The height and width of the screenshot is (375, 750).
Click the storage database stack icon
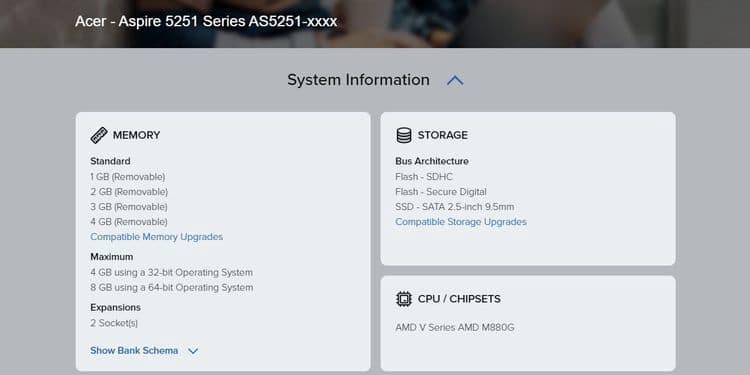(x=404, y=135)
